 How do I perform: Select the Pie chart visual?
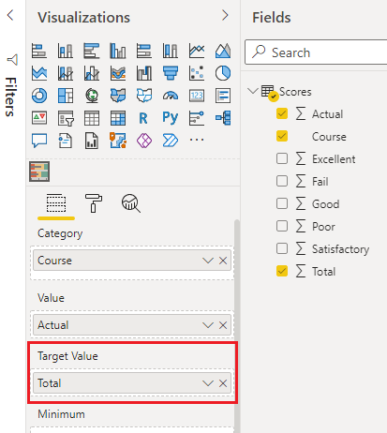(223, 73)
